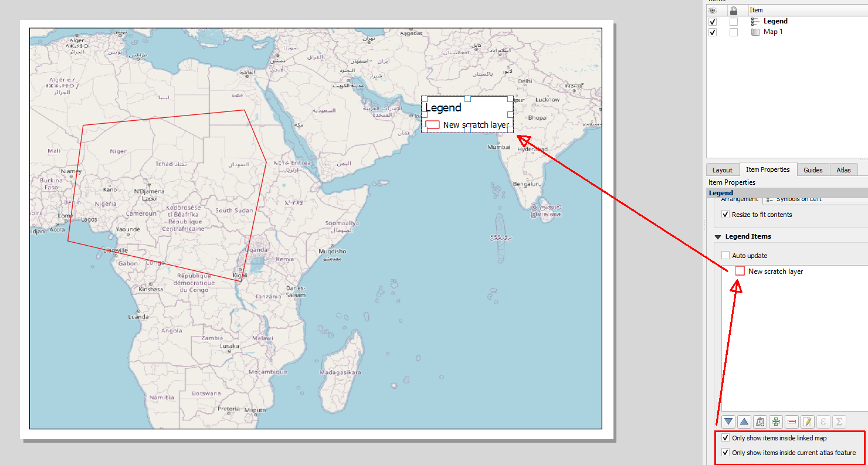Click the move item up blue arrow
This screenshot has width=868, height=465.
pos(744,421)
